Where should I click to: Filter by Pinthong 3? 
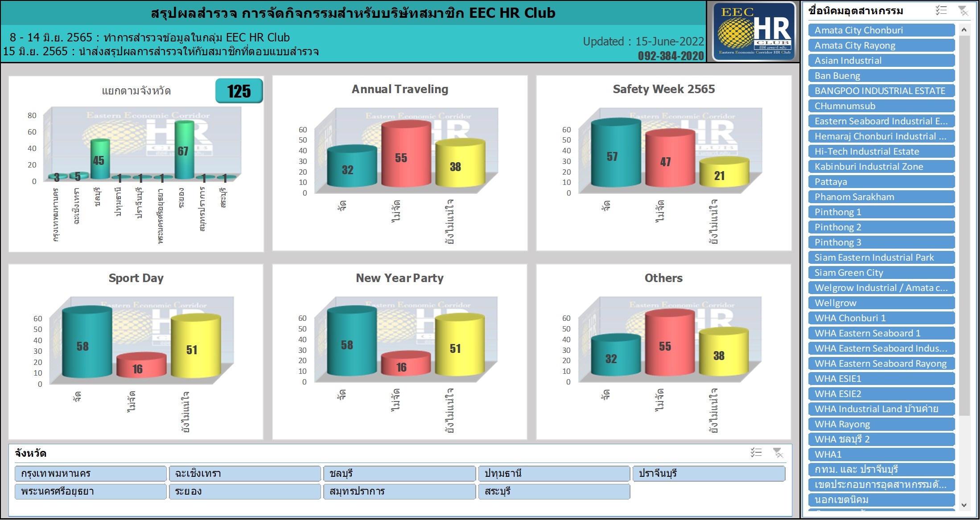881,242
